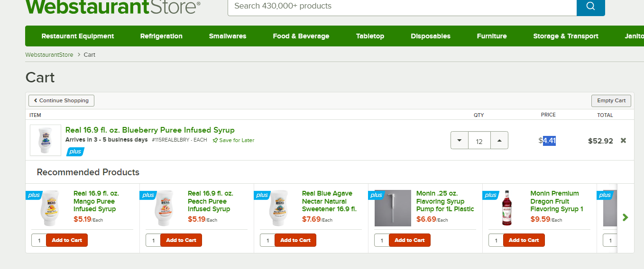Click the plus badge under Blueberry syrup
The image size is (644, 269).
75,152
